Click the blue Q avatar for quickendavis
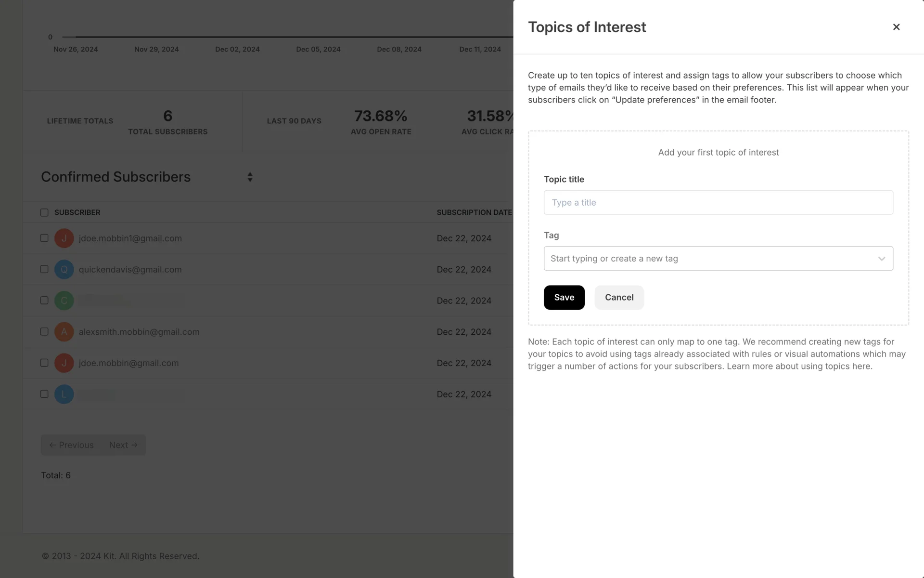The image size is (924, 578). click(64, 270)
